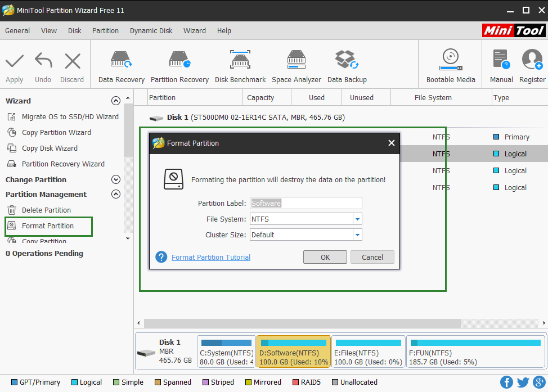The image size is (548, 392).
Task: Click the sidebar scroll down arrow
Action: [x=128, y=238]
